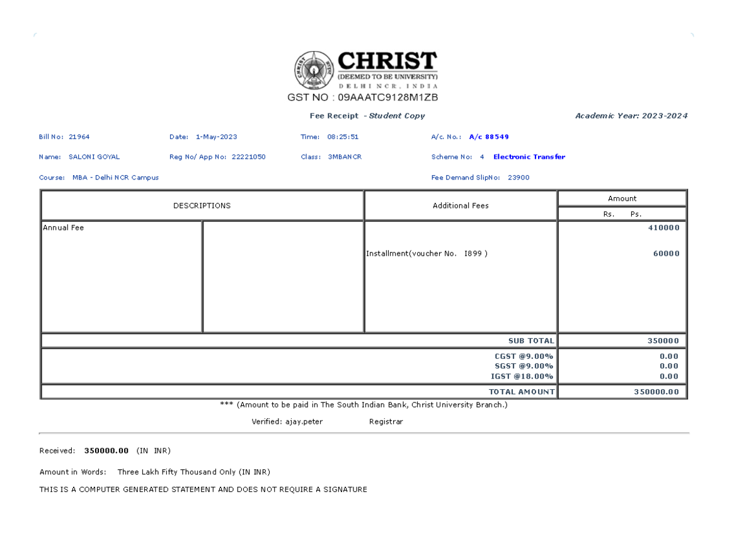Click 'Electronic Transfer' scheme text
Screen dimensions: 756x534
[529, 157]
